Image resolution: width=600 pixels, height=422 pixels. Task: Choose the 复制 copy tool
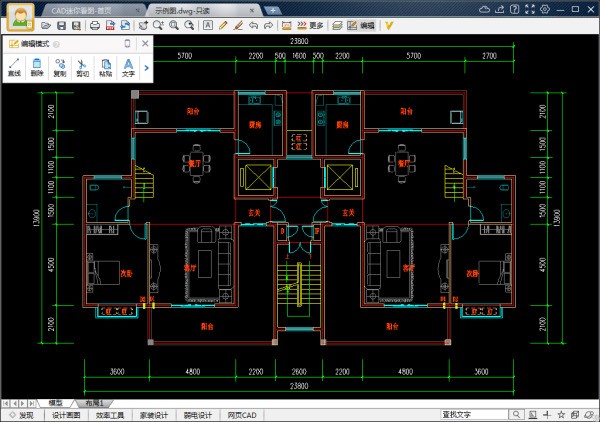tap(60, 67)
